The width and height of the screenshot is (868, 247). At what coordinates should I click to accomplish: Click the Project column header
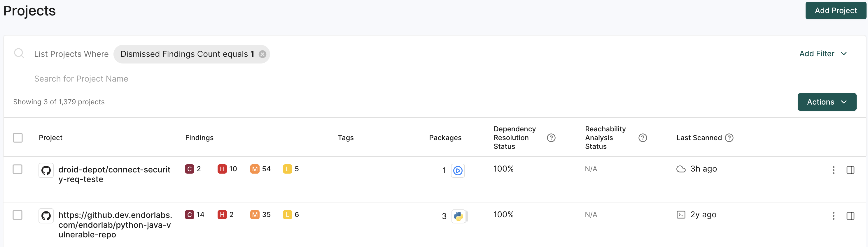tap(50, 138)
